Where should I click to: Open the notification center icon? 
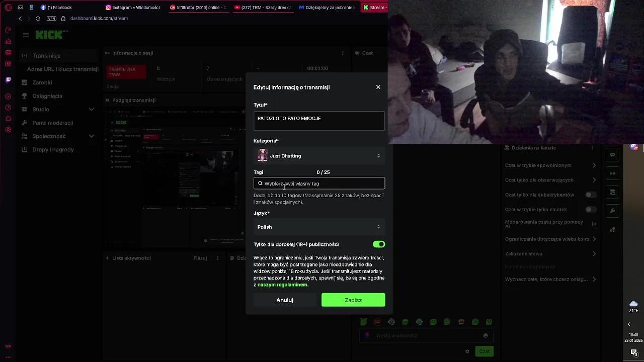634,353
